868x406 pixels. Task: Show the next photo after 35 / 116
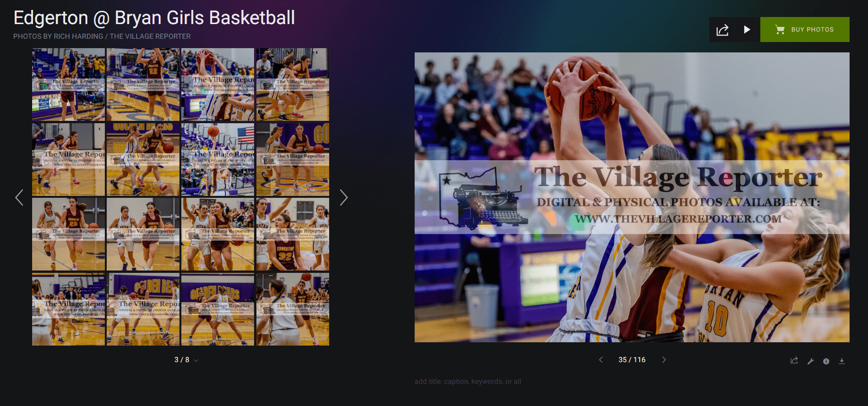[664, 360]
